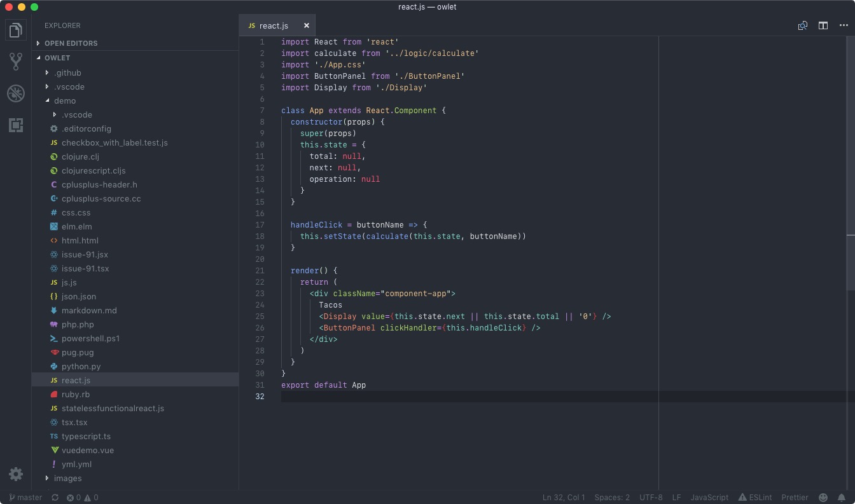Split the editor with the split icon
The height and width of the screenshot is (504, 855).
point(823,25)
